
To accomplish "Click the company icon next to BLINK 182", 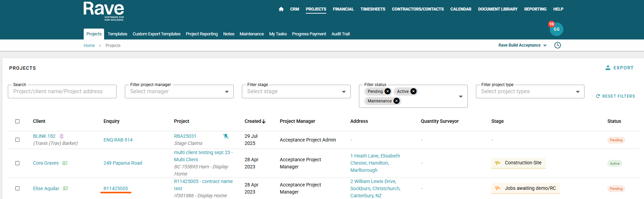I will coord(62,136).
